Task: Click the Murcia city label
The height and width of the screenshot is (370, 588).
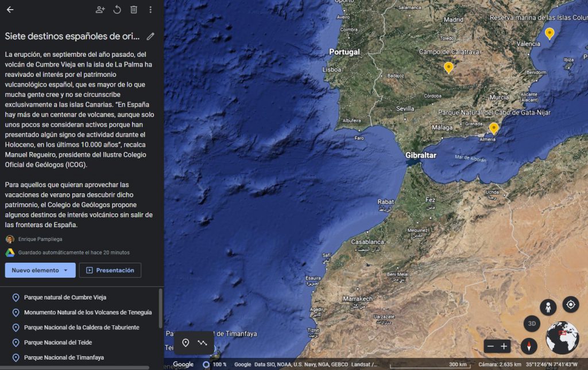Action: (x=499, y=98)
